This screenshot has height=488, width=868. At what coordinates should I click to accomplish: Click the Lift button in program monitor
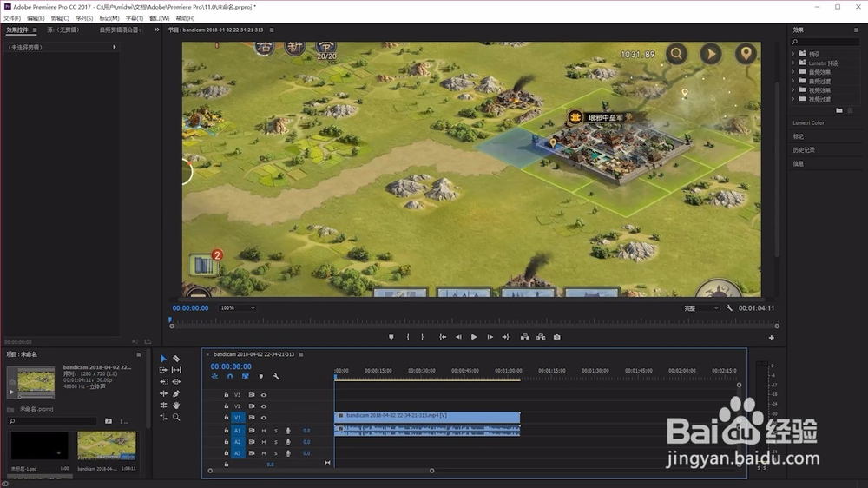click(x=525, y=337)
